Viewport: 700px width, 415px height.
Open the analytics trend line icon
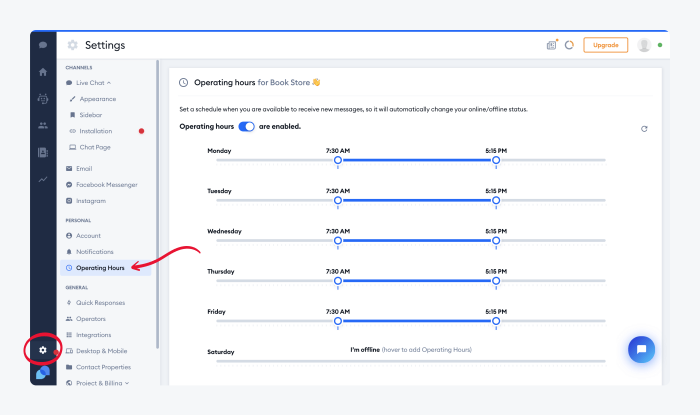pyautogui.click(x=43, y=179)
